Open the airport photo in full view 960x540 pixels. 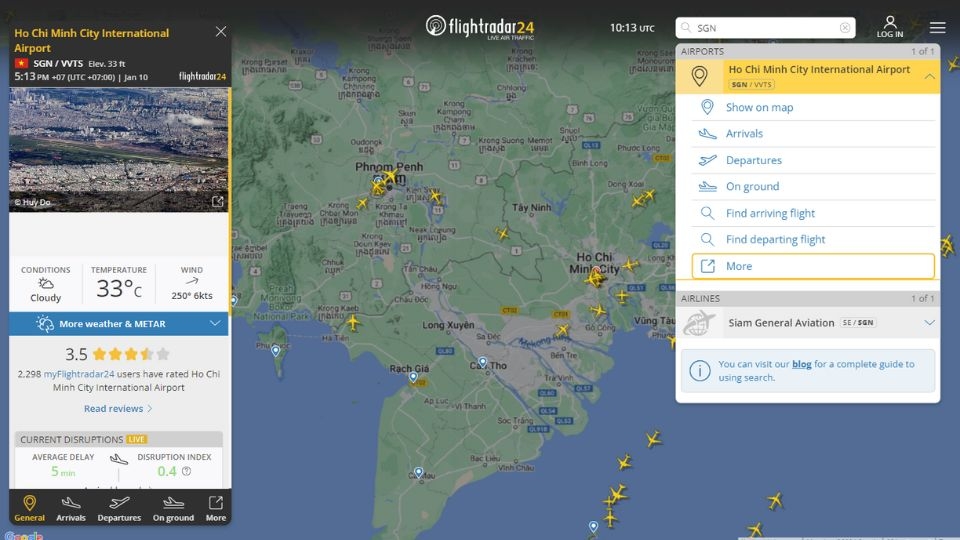click(x=217, y=201)
